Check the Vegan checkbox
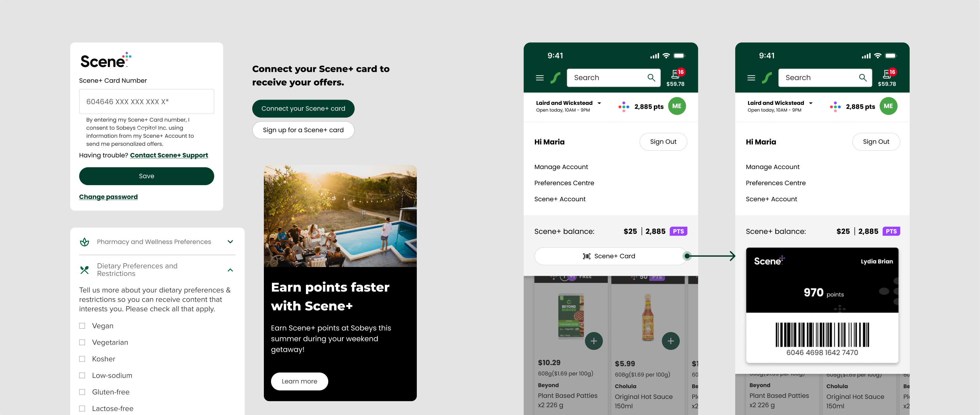This screenshot has height=415, width=980. (82, 326)
